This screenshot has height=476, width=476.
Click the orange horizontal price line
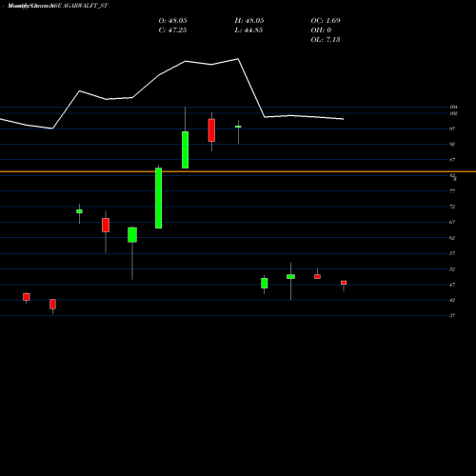click(238, 171)
